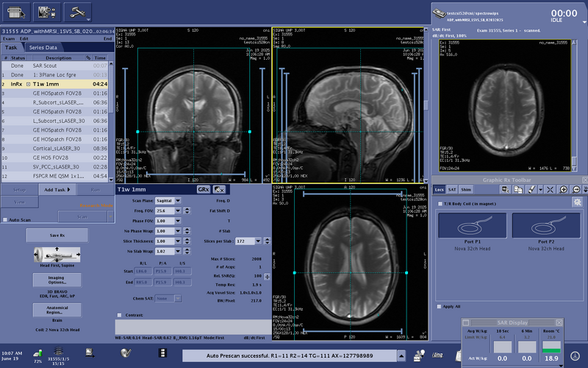The image size is (588, 368).
Task: Click the patient-orientation icon next to GRx
Action: [x=219, y=190]
